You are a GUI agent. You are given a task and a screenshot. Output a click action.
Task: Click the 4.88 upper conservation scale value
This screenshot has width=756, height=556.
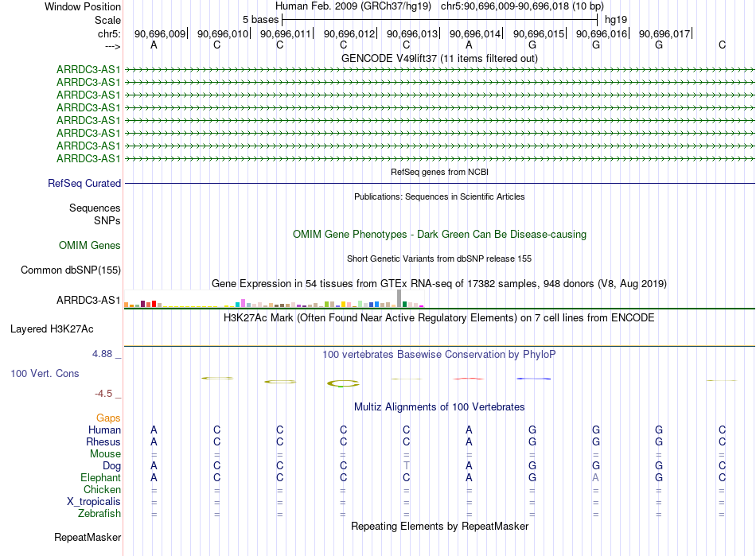point(102,354)
